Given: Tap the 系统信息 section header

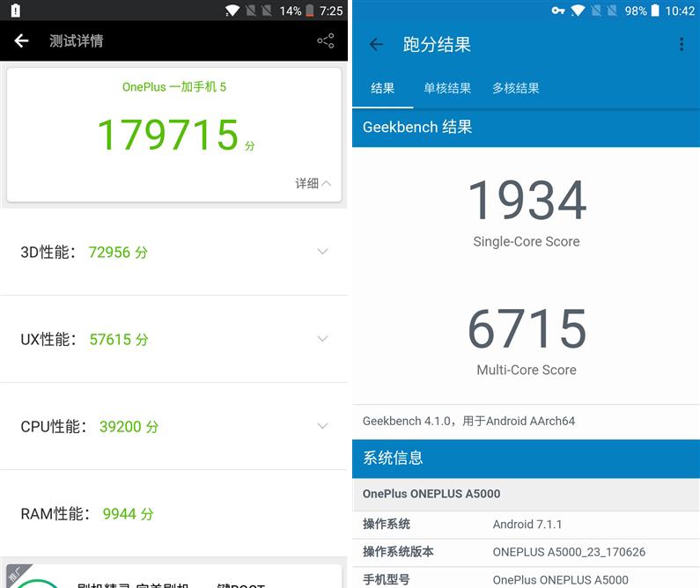Looking at the screenshot, I should (x=526, y=459).
